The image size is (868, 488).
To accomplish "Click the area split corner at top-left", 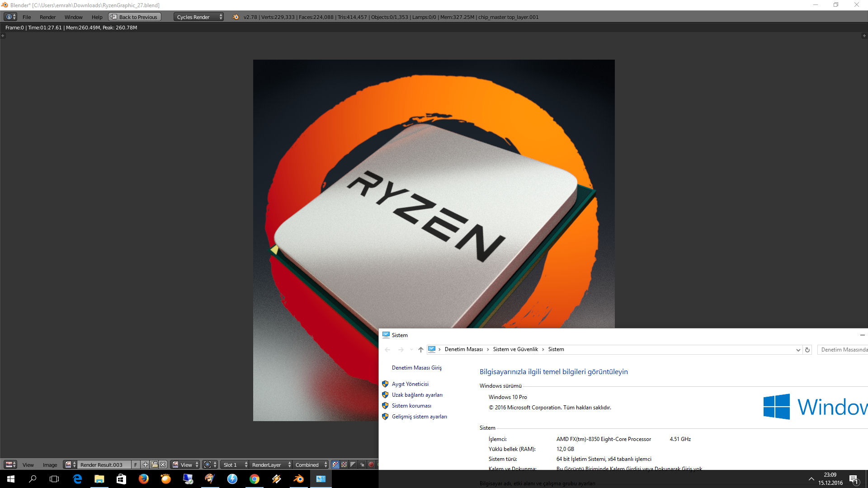I will (3, 36).
